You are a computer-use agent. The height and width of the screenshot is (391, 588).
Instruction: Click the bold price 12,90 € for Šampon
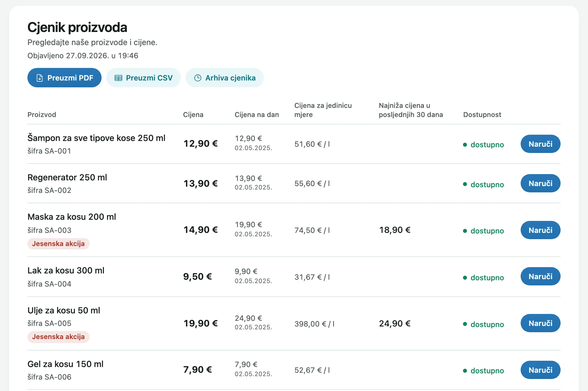201,144
